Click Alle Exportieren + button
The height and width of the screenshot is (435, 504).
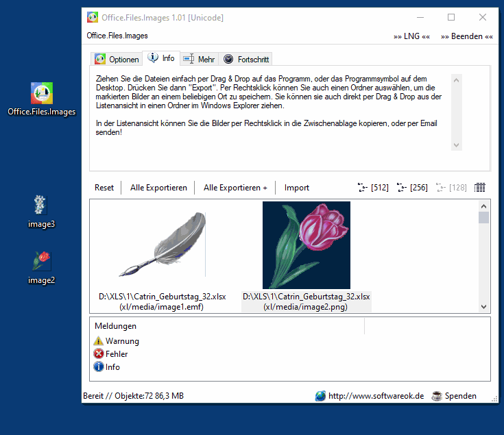point(235,188)
